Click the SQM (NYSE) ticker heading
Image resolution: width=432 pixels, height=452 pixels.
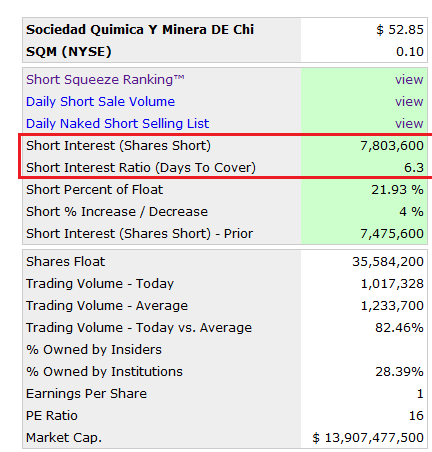(x=69, y=52)
